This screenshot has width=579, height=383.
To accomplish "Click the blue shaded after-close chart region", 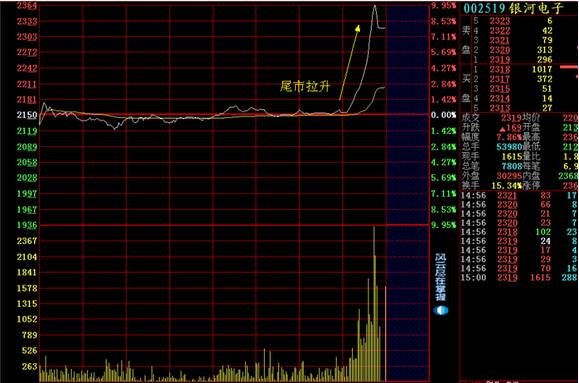I will point(408,192).
